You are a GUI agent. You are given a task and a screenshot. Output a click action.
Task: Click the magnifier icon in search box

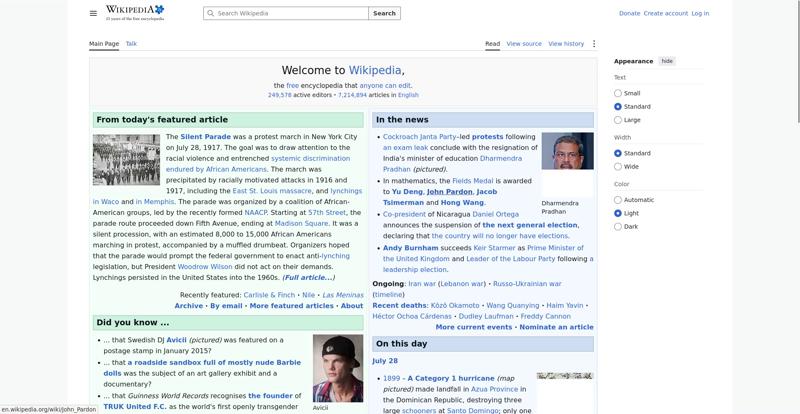click(210, 13)
